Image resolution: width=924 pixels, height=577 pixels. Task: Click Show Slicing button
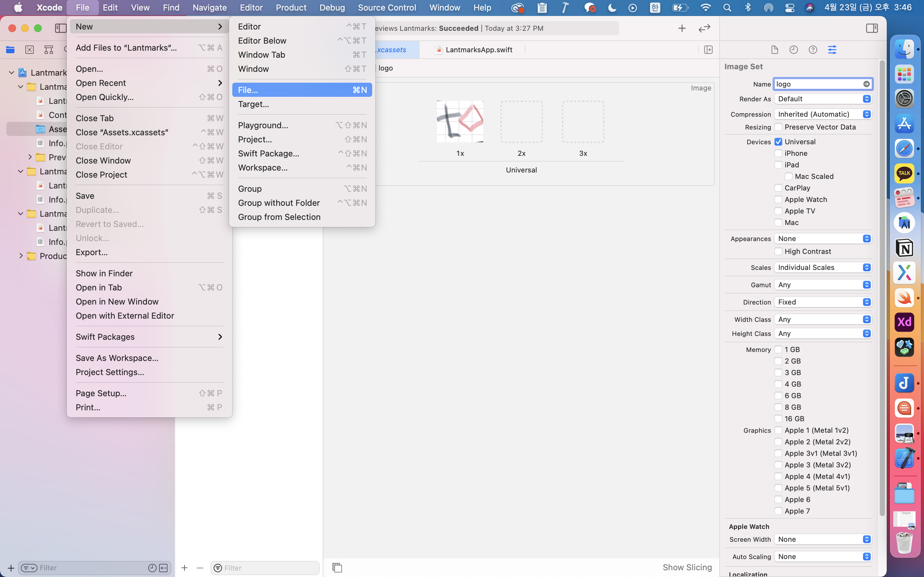tap(687, 567)
